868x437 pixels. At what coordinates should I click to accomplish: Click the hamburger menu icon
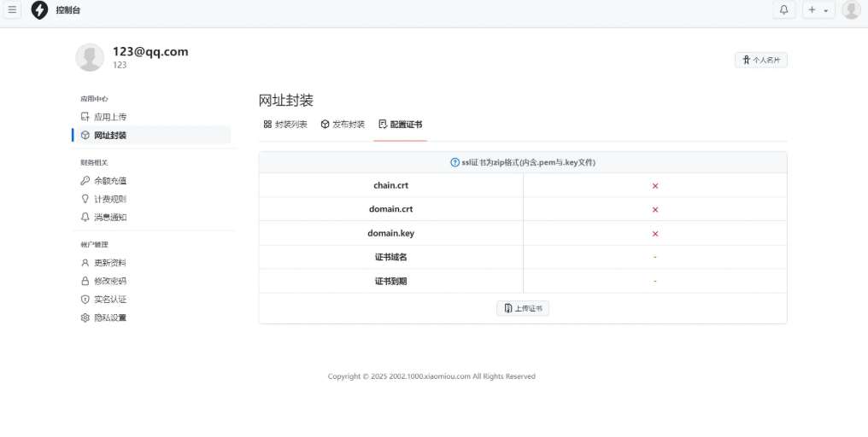pos(12,10)
